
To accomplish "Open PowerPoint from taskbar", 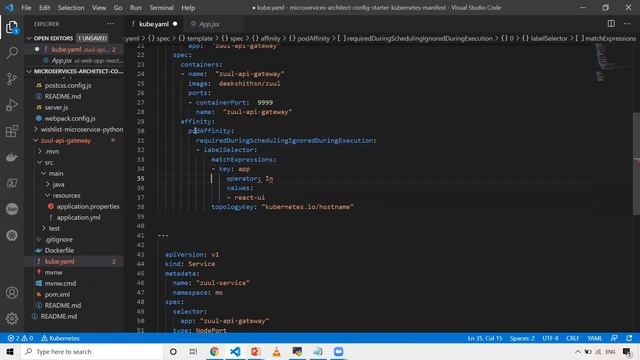I will pyautogui.click(x=256, y=351).
